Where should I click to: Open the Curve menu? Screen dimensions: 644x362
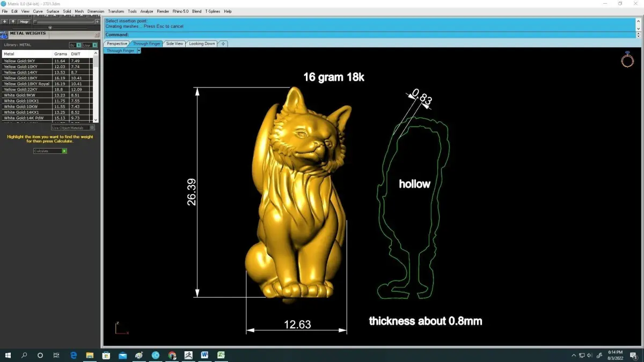point(38,11)
